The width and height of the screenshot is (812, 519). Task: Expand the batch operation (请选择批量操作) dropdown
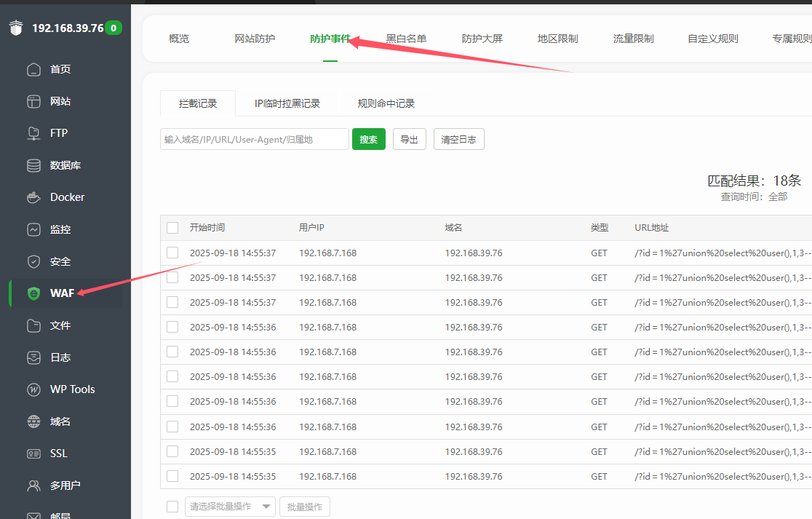pyautogui.click(x=230, y=507)
